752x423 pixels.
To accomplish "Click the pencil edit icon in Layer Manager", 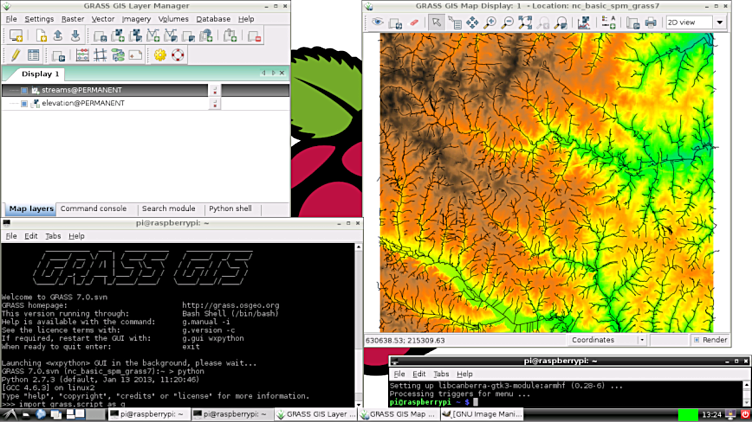I will 14,55.
